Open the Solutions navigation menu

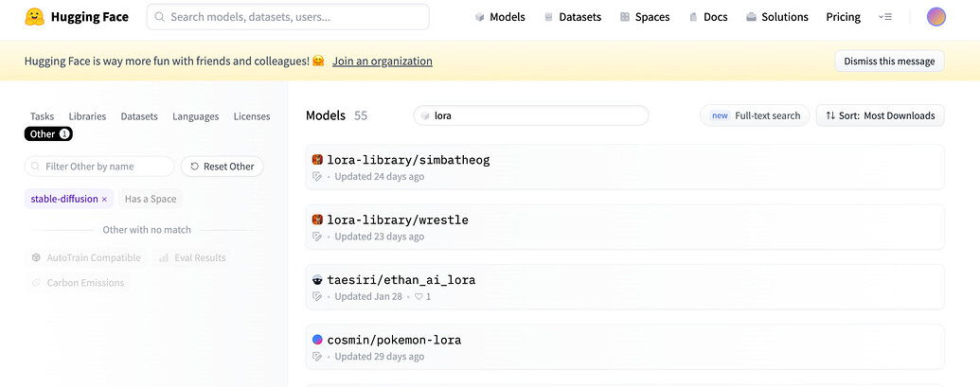tap(777, 17)
